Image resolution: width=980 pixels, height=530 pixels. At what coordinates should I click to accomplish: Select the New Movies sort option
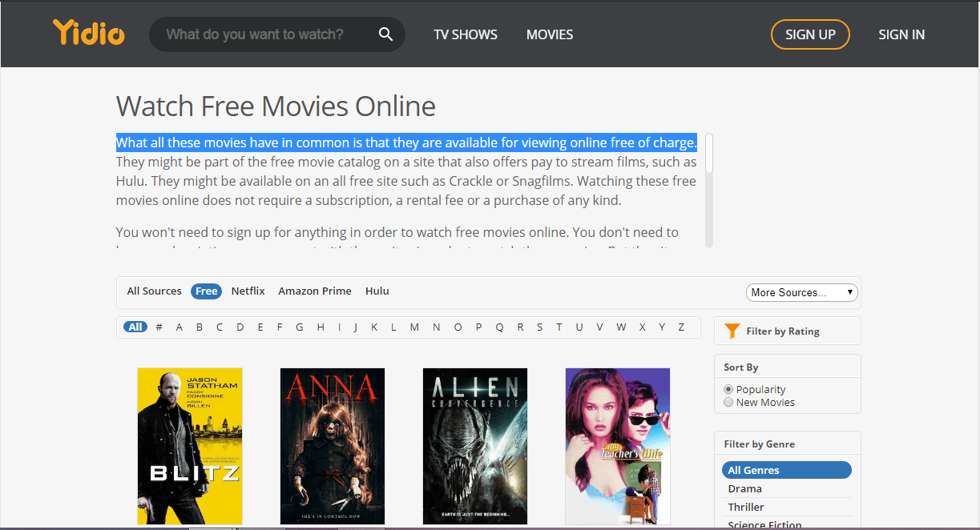click(728, 402)
